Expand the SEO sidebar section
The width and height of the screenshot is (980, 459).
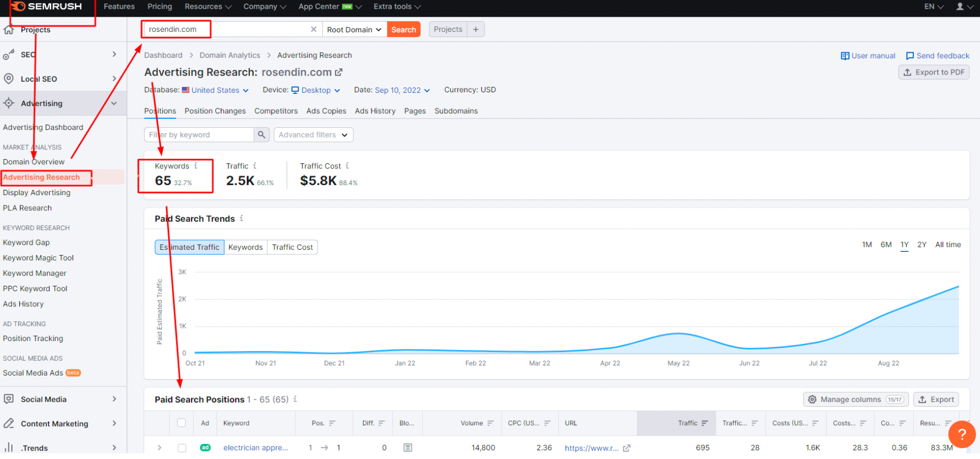point(114,54)
